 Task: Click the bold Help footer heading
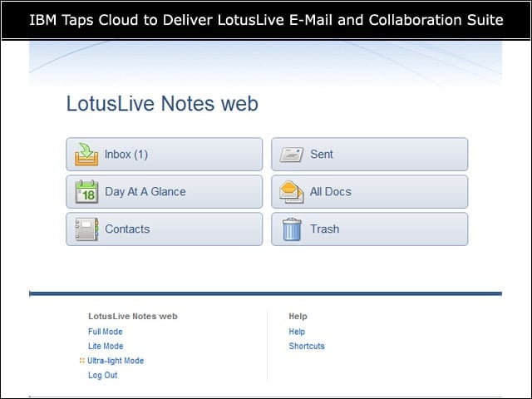point(298,316)
